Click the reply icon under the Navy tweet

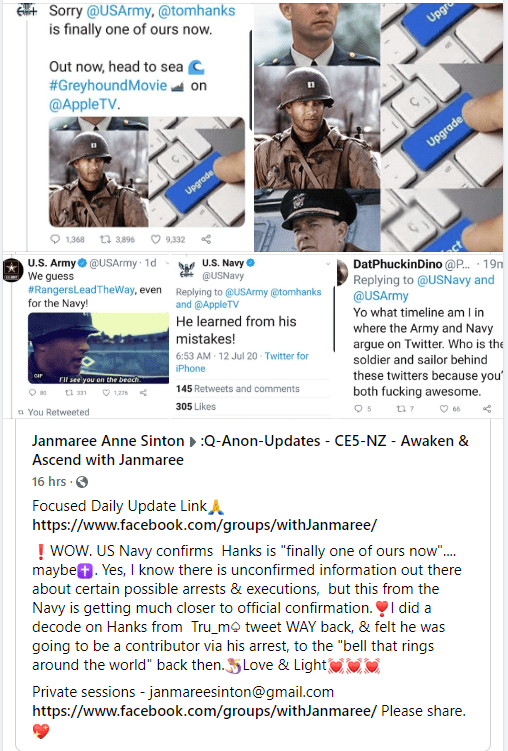click(56, 239)
